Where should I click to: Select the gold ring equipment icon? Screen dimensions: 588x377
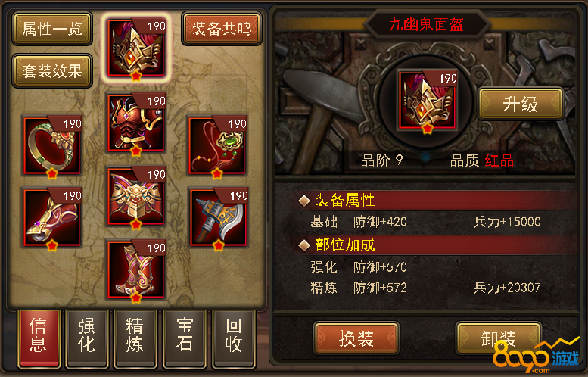(52, 145)
